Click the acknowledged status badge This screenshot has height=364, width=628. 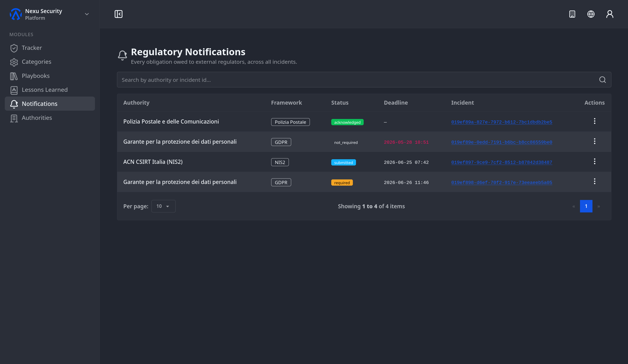(347, 122)
